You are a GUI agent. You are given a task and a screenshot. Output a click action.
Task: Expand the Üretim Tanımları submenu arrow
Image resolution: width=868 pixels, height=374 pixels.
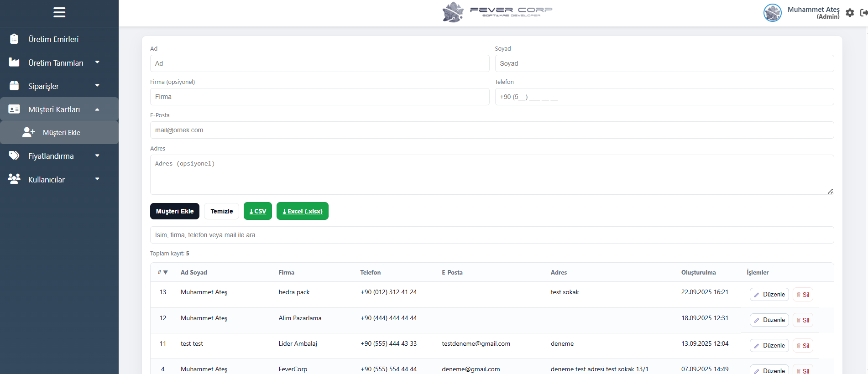(x=97, y=62)
